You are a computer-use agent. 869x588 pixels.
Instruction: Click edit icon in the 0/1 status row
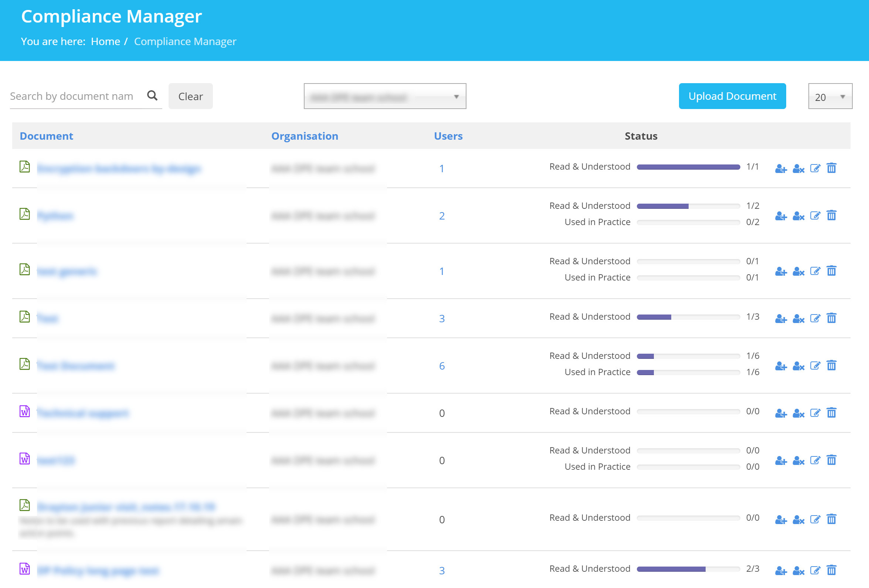click(x=815, y=271)
